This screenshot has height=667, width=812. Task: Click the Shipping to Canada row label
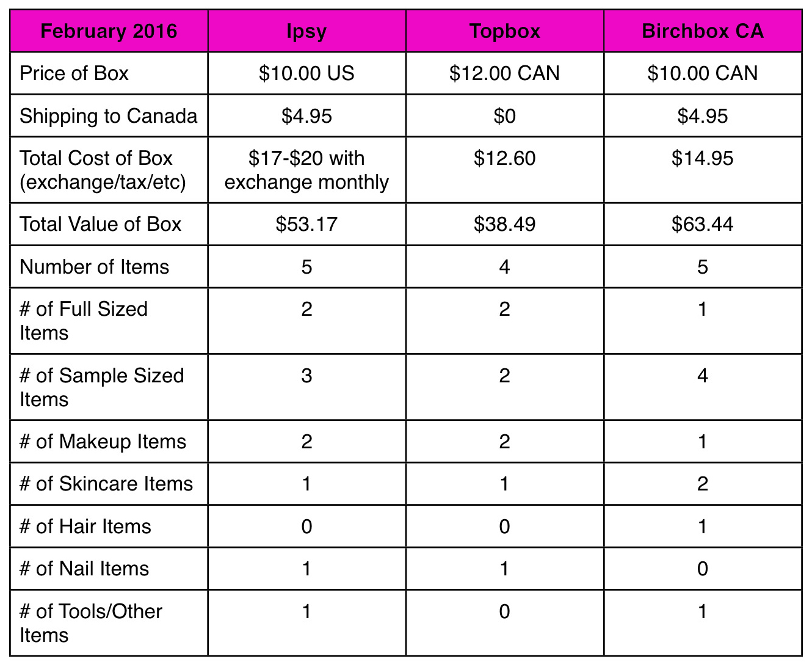109,116
